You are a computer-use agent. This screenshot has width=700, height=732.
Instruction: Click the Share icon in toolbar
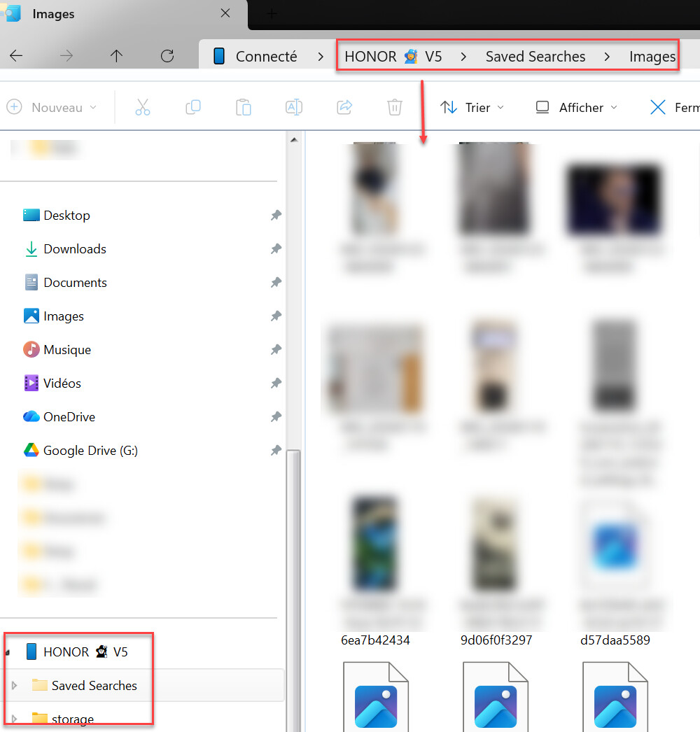coord(344,107)
